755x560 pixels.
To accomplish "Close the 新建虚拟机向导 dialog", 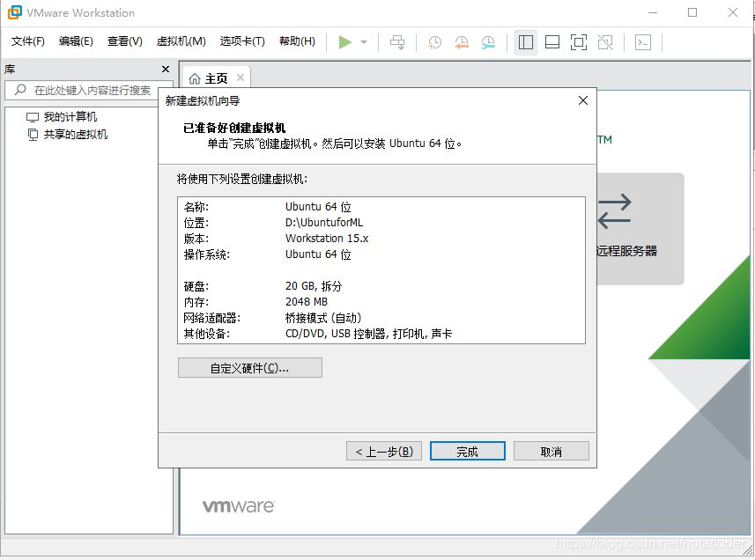I will click(583, 100).
